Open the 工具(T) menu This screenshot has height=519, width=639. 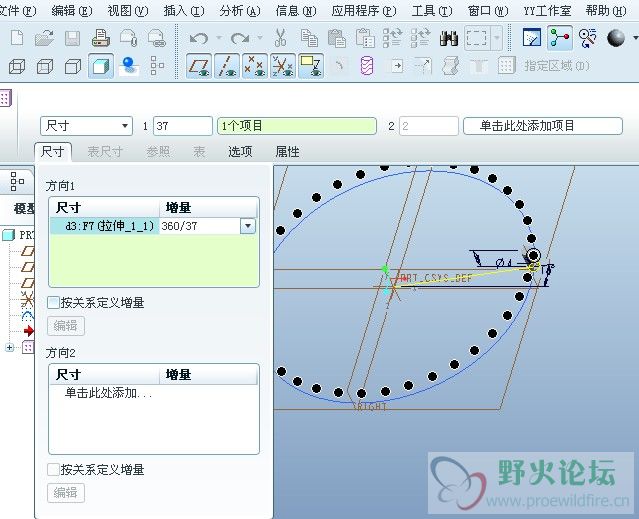(432, 11)
